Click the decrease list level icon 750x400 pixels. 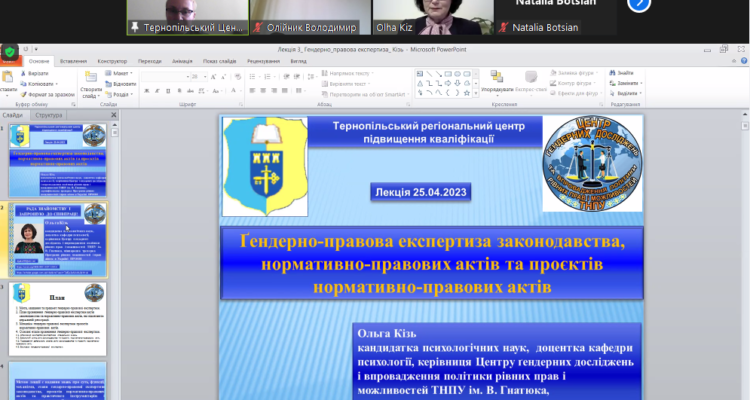[x=286, y=77]
